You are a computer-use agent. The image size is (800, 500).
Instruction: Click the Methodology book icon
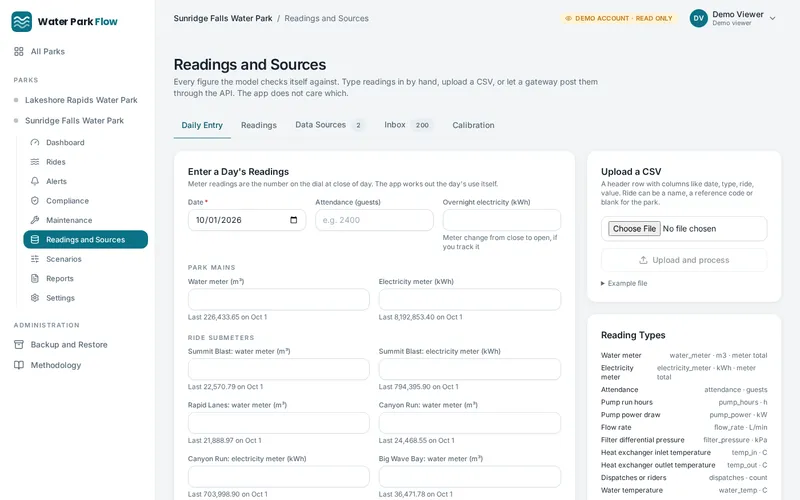click(19, 365)
